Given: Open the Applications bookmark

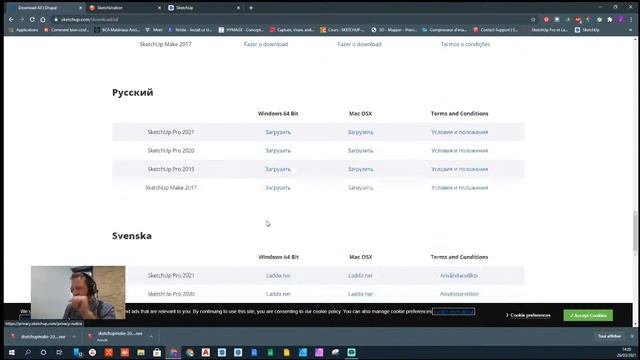Looking at the screenshot, I should (23, 30).
